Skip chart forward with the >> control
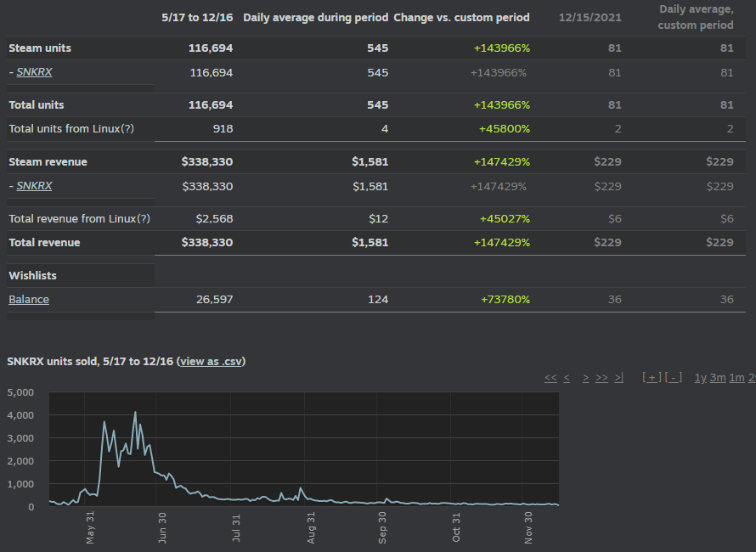The width and height of the screenshot is (756, 552). pos(601,377)
